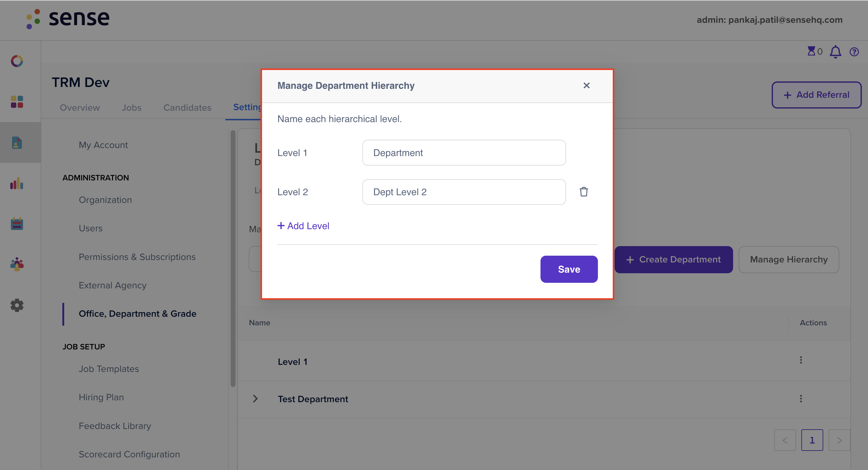Select Office, Department & Grade menu item
Image resolution: width=868 pixels, height=470 pixels.
pyautogui.click(x=137, y=313)
